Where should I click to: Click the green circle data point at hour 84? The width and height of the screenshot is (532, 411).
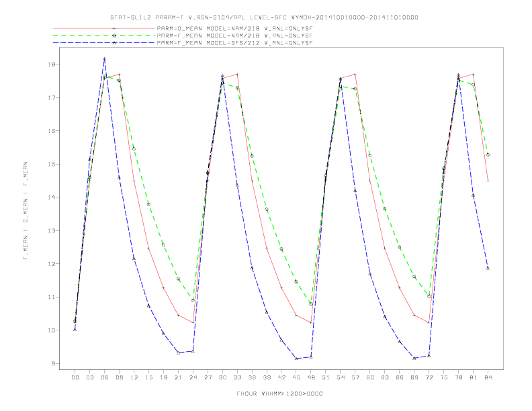488,154
